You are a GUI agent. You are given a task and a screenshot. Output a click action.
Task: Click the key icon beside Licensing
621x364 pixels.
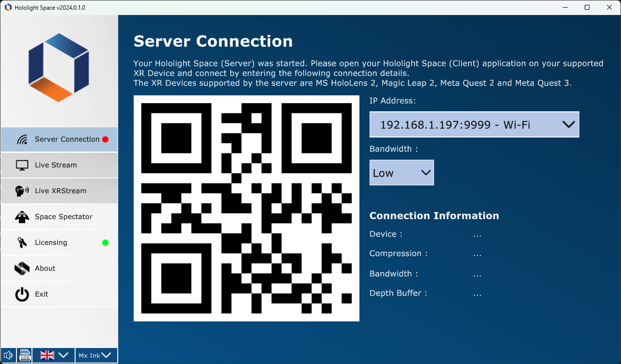pos(22,243)
